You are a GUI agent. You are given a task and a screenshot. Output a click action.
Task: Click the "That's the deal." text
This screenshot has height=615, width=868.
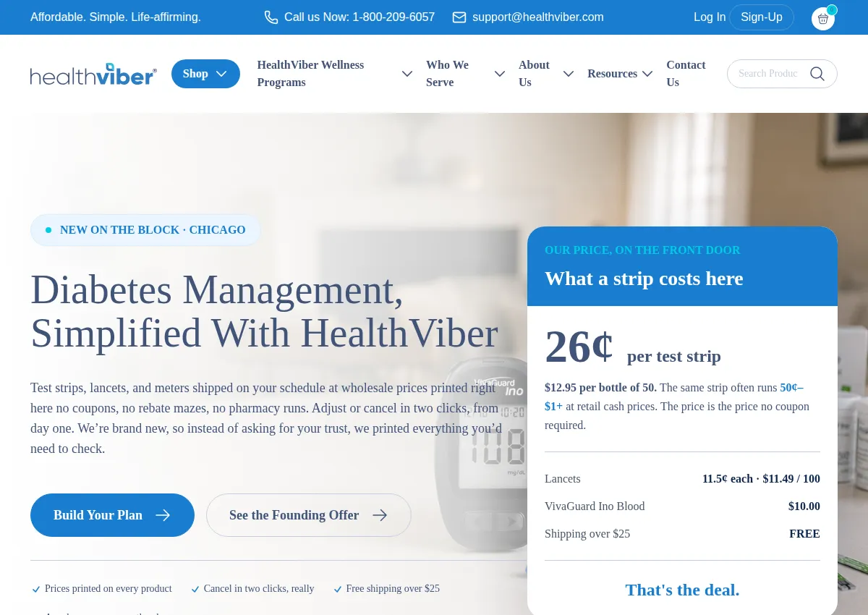click(x=682, y=590)
